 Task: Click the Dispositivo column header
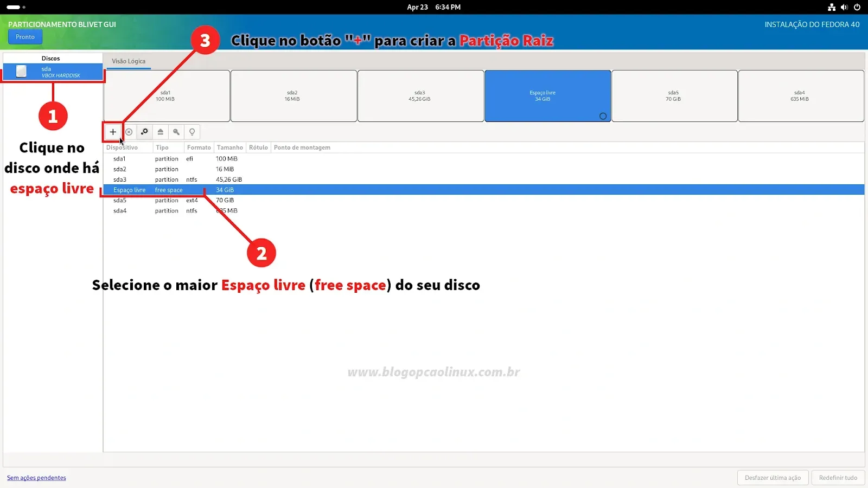click(x=128, y=147)
